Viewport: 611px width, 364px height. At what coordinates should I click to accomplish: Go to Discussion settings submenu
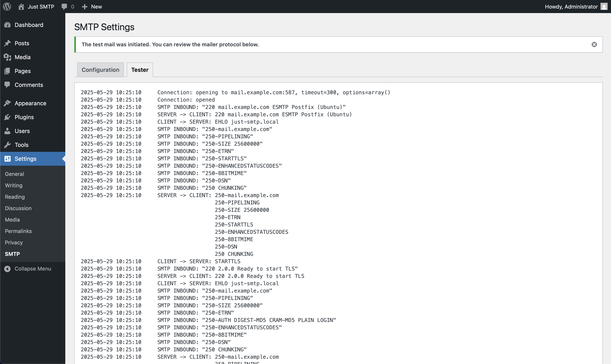(x=18, y=208)
